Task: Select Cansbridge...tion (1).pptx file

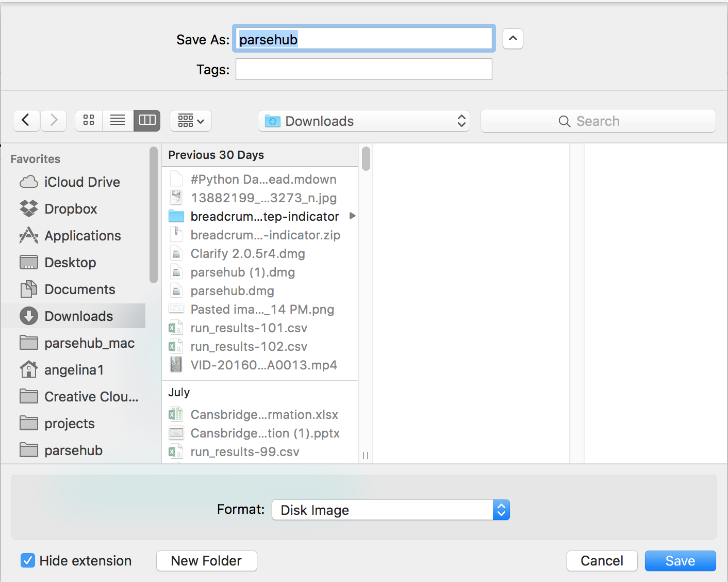Action: (260, 433)
